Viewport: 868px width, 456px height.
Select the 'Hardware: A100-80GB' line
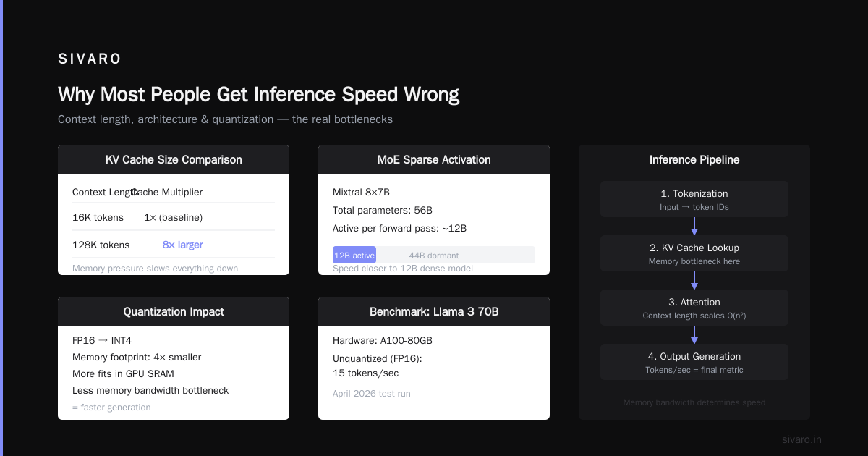click(x=383, y=340)
